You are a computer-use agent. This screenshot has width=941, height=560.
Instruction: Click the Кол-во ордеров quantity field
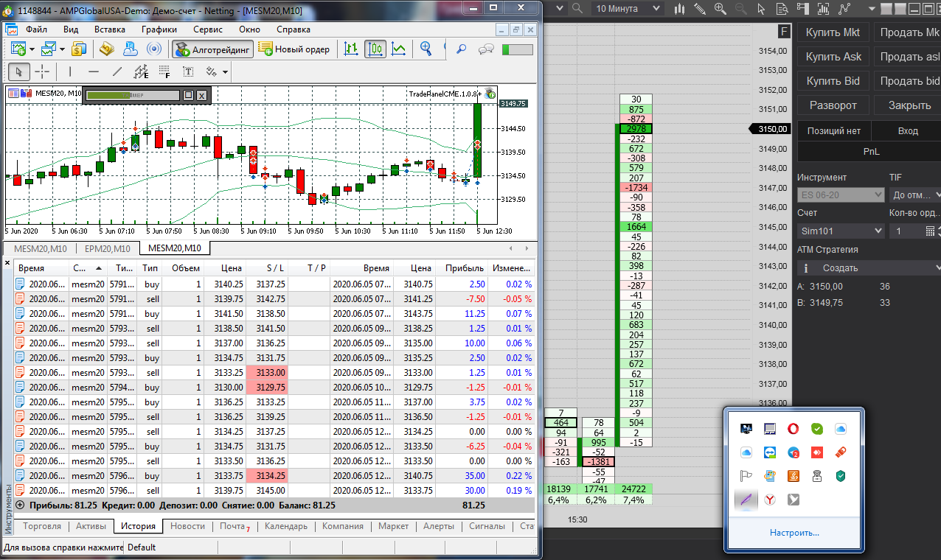[906, 231]
